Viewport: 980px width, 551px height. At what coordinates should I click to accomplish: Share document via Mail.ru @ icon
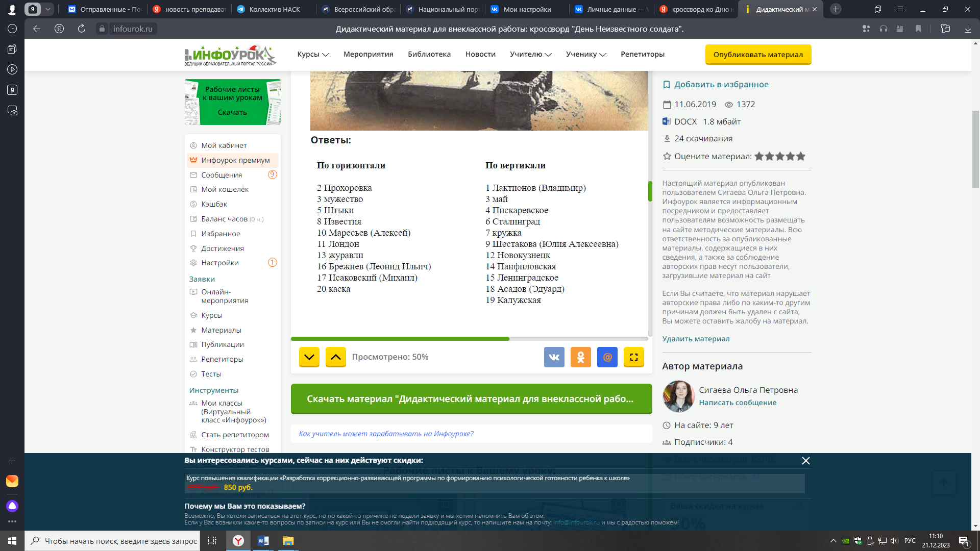[x=607, y=357]
